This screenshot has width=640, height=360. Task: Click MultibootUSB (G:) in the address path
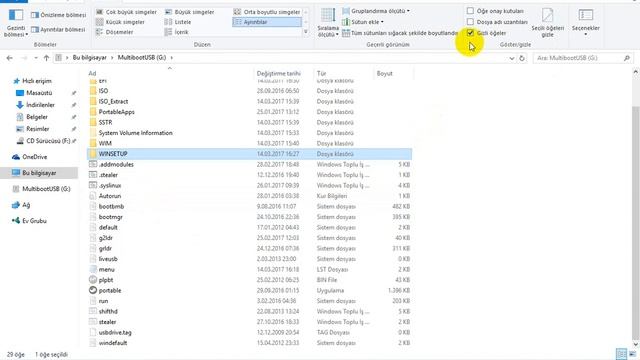(142, 58)
